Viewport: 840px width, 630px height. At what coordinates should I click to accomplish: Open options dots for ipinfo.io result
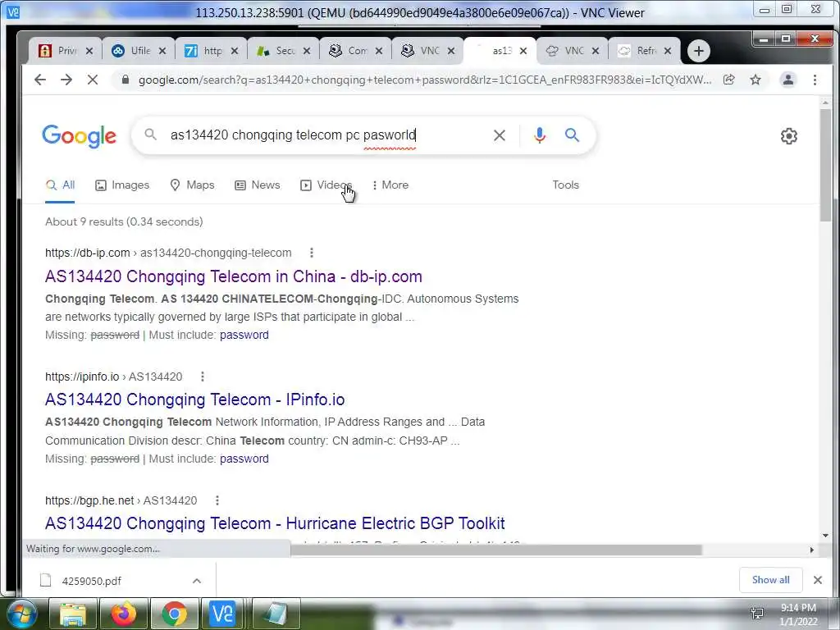pyautogui.click(x=203, y=377)
